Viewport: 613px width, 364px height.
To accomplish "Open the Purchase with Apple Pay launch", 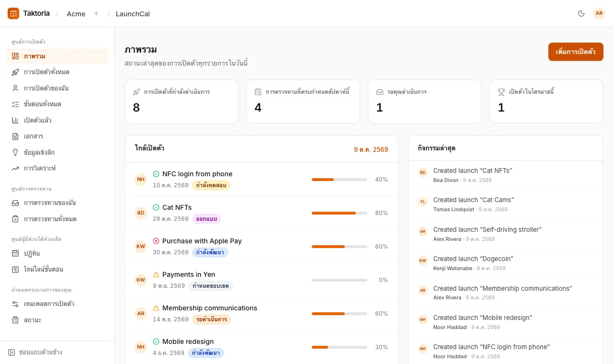I will pyautogui.click(x=261, y=247).
